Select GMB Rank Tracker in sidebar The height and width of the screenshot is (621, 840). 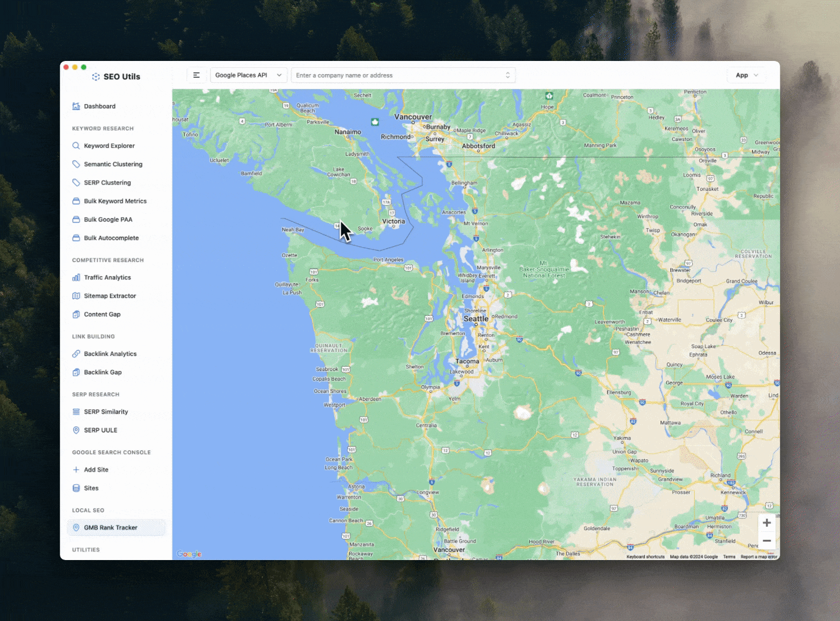click(110, 528)
